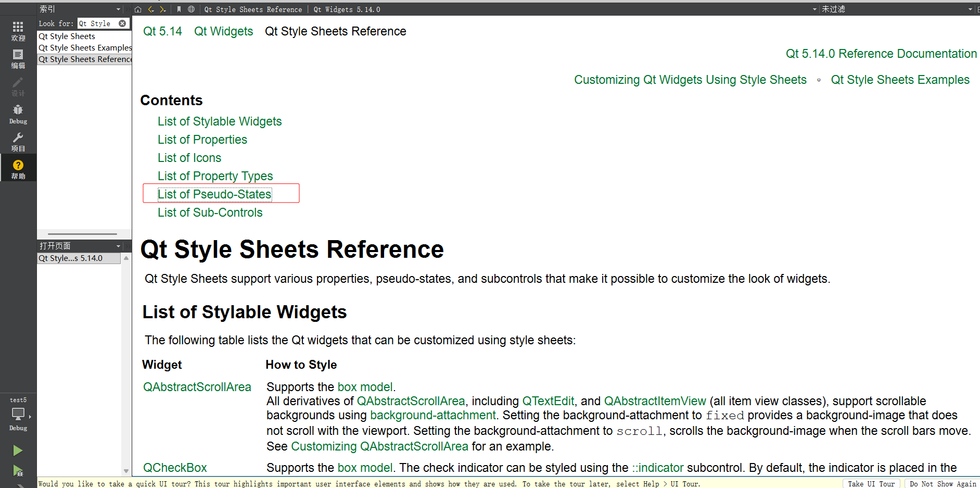
Task: Switch to the Edit (编辑) mode
Action: (x=18, y=59)
